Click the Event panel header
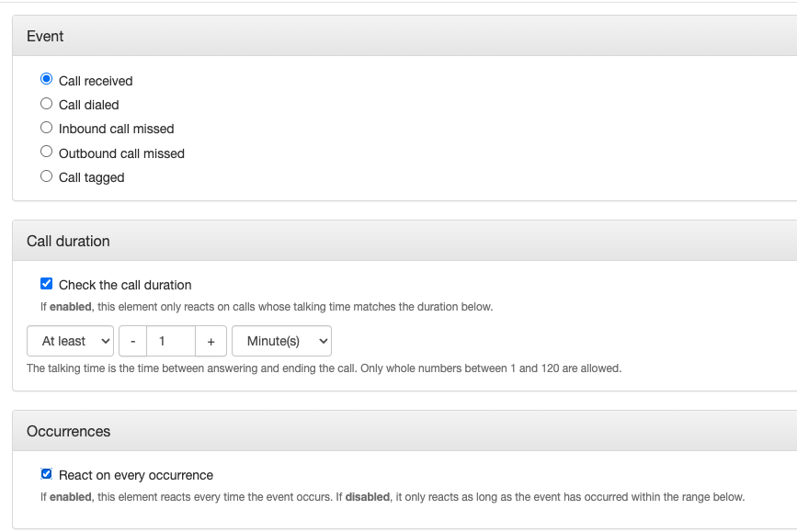The width and height of the screenshot is (797, 532). 404,36
